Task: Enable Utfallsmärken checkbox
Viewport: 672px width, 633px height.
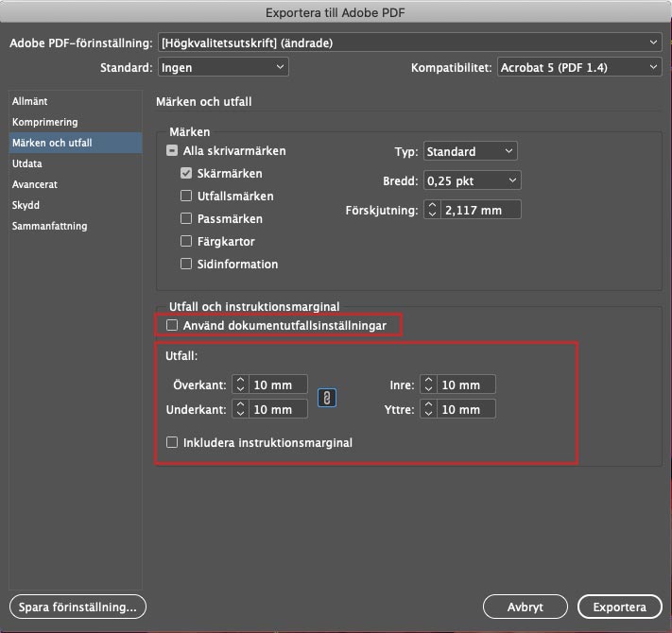Action: point(186,197)
